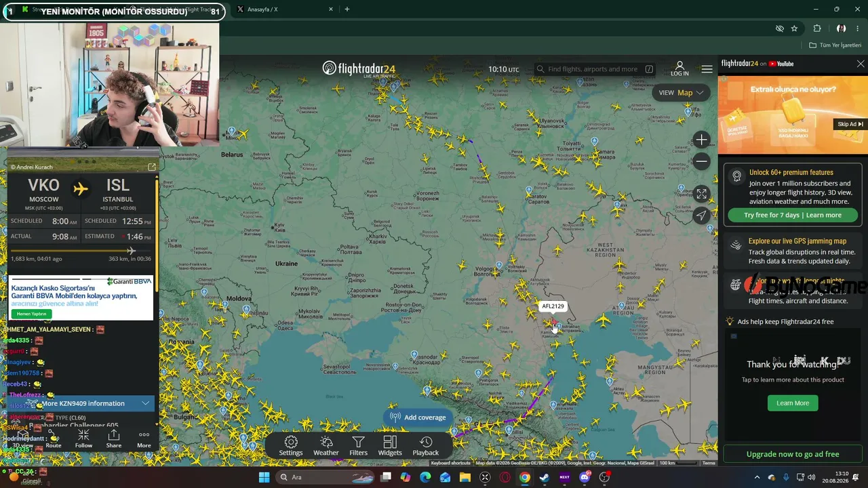
Task: Open the map Terms link
Action: [x=709, y=463]
